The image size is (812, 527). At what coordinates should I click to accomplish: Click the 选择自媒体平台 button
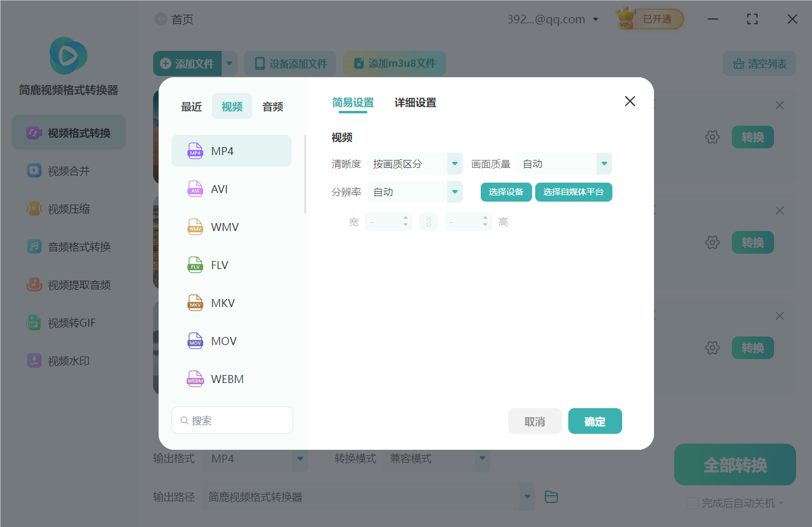pos(574,192)
